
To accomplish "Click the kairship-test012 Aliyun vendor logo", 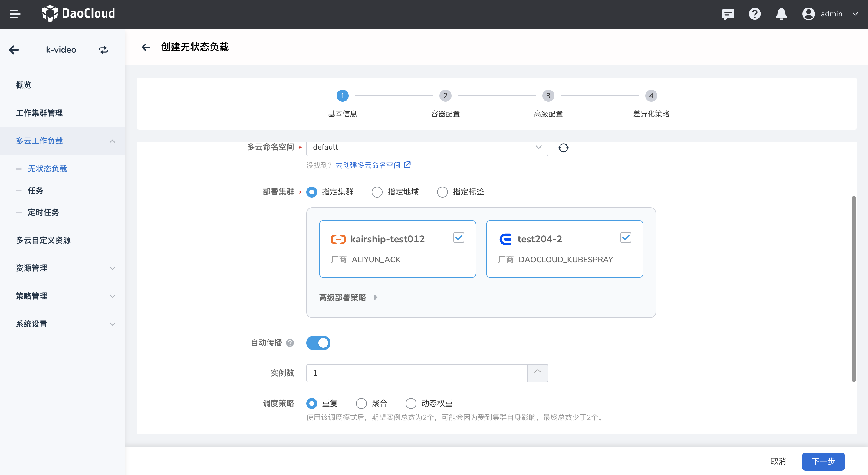I will 338,239.
